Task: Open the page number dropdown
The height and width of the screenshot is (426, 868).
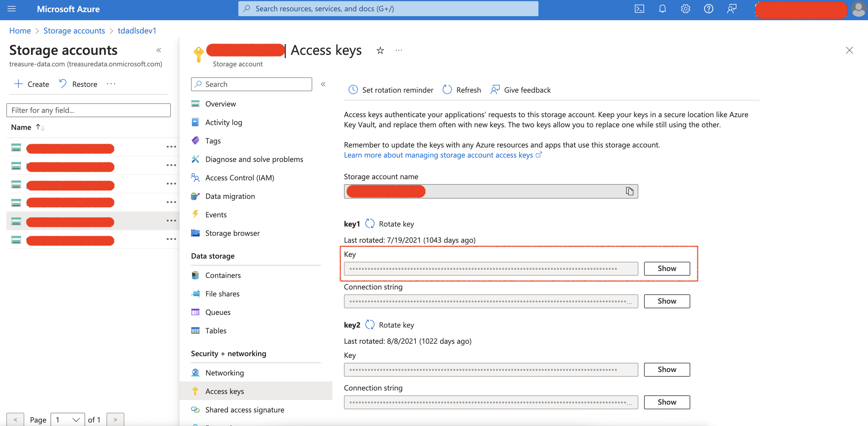Action: coord(68,420)
